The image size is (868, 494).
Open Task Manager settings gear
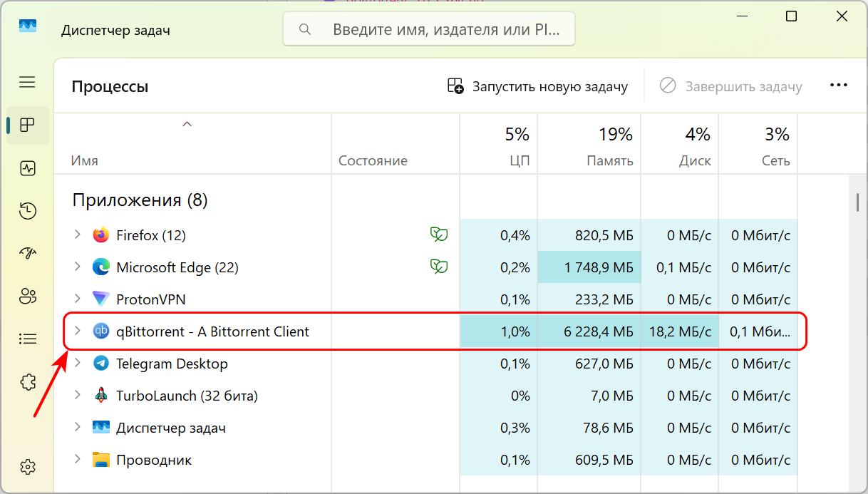[27, 467]
